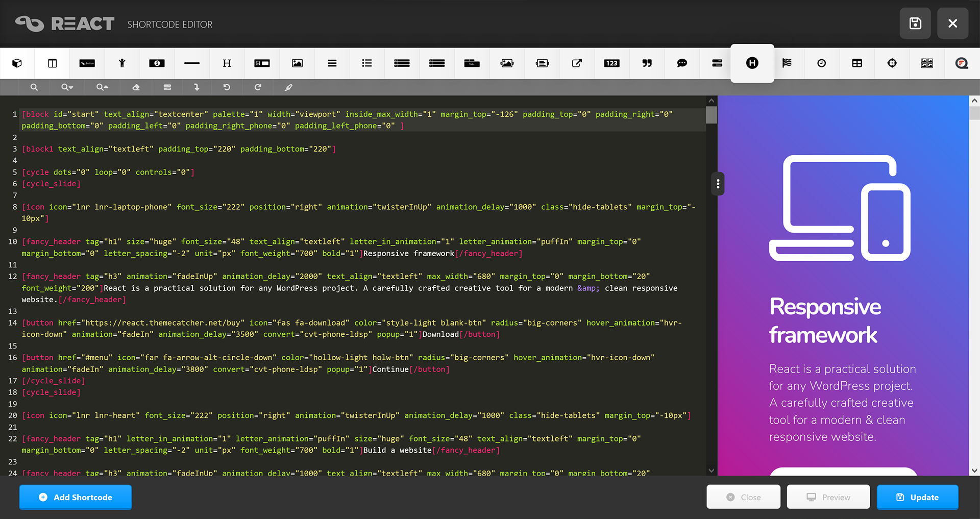Insert a table grid shortcode

[857, 63]
